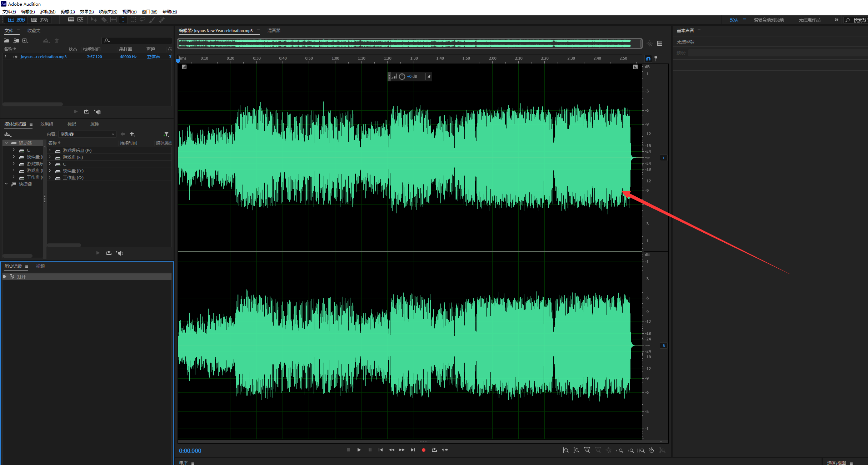Show the spectral frequency display

71,20
